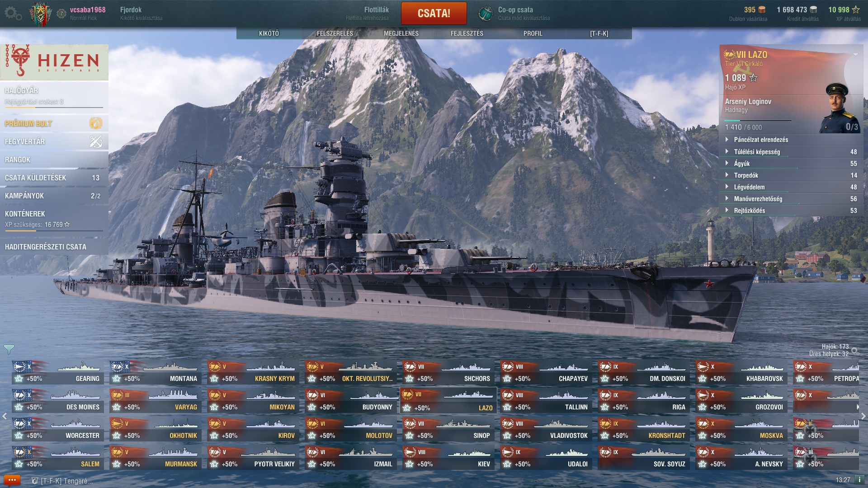Open the settings gear menu
This screenshot has width=868, height=488.
point(13,14)
